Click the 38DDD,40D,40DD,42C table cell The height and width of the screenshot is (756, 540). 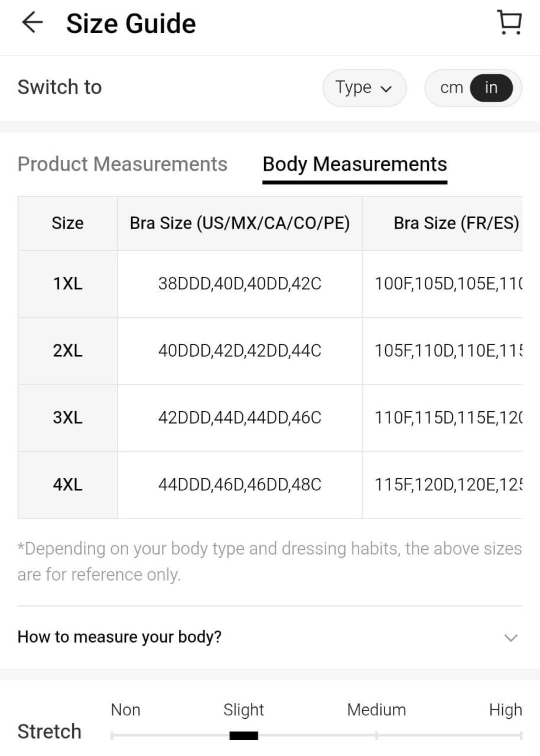pos(240,284)
